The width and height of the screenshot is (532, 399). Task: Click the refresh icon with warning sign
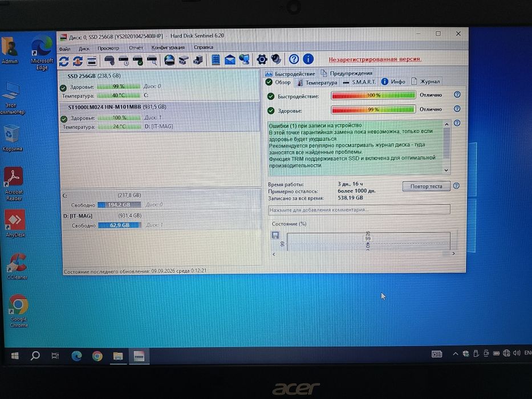[78, 61]
